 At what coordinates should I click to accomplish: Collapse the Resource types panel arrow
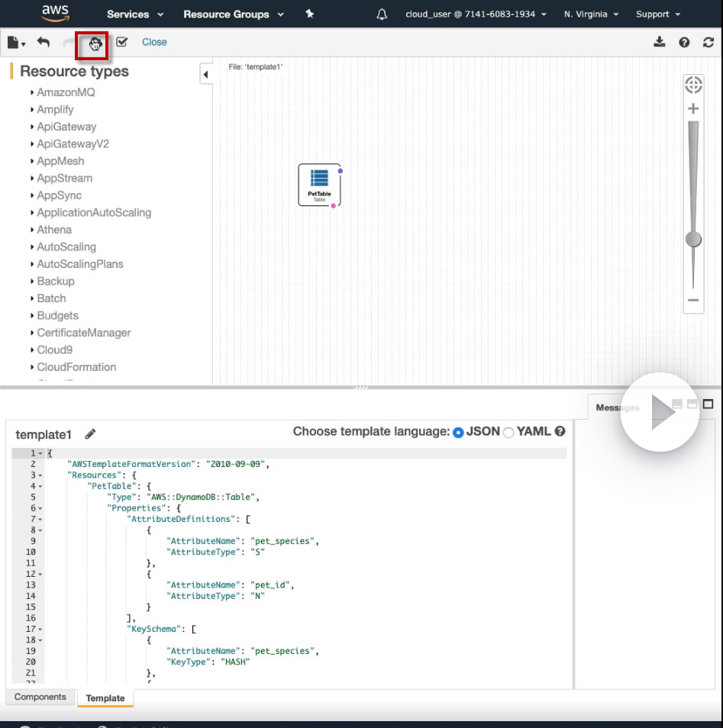[206, 74]
